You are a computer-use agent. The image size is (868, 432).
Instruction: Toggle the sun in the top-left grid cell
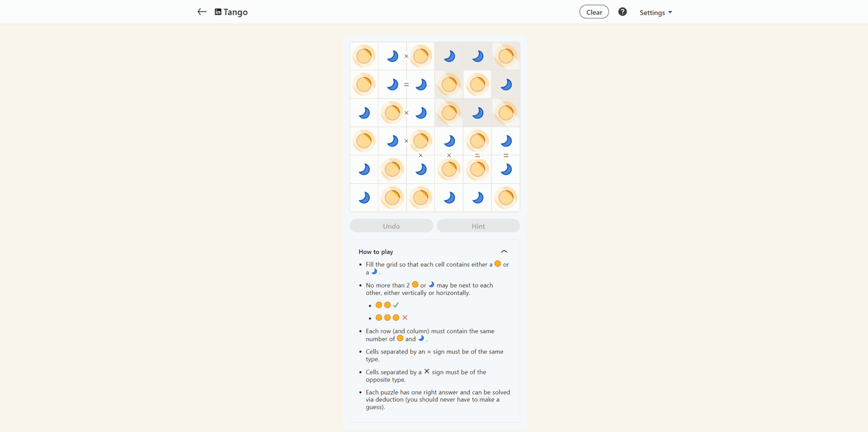point(364,56)
